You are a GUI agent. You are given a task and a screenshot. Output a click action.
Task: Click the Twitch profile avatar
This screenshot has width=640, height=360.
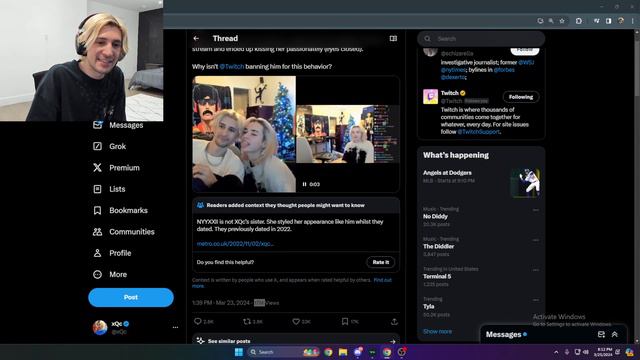[430, 97]
